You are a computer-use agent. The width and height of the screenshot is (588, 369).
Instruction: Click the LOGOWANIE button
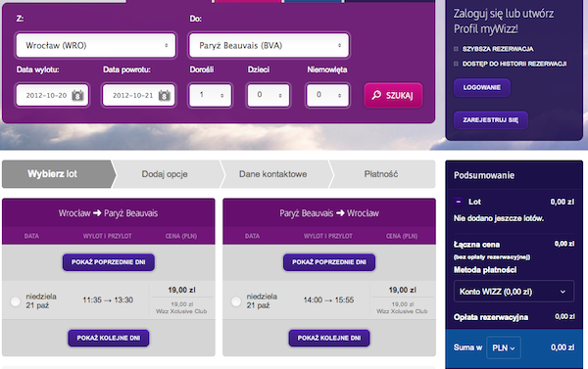coord(482,88)
